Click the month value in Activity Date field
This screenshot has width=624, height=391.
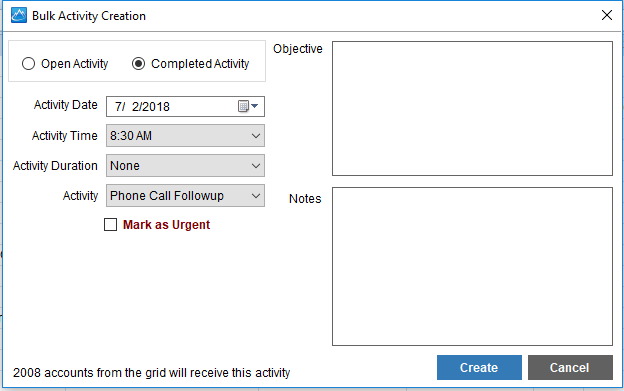pyautogui.click(x=117, y=107)
